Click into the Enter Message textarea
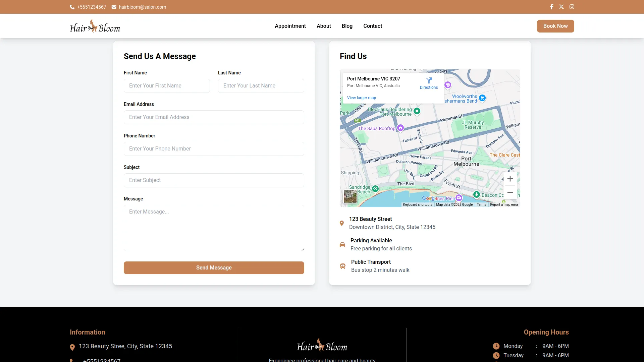644x362 pixels. [x=214, y=228]
